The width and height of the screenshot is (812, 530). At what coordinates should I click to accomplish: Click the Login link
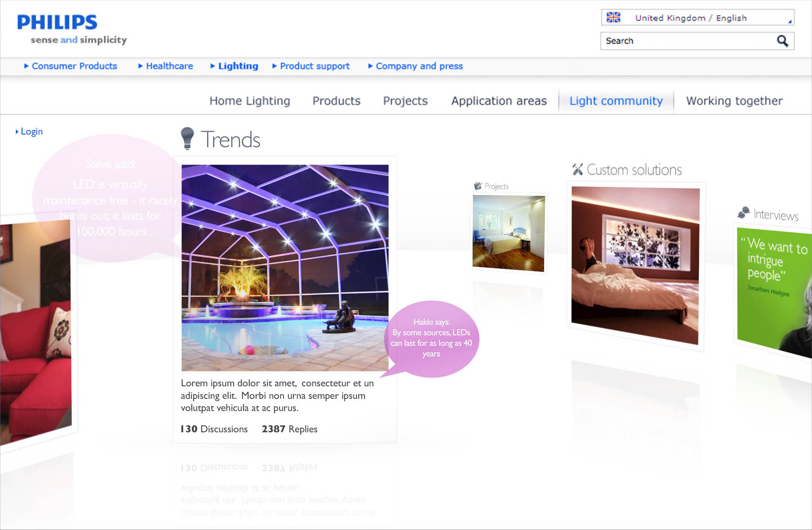pos(31,132)
